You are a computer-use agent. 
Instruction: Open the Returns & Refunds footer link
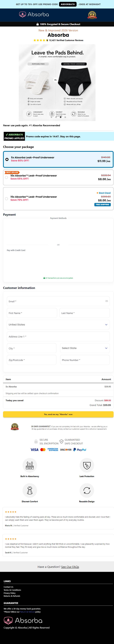[12, 596]
